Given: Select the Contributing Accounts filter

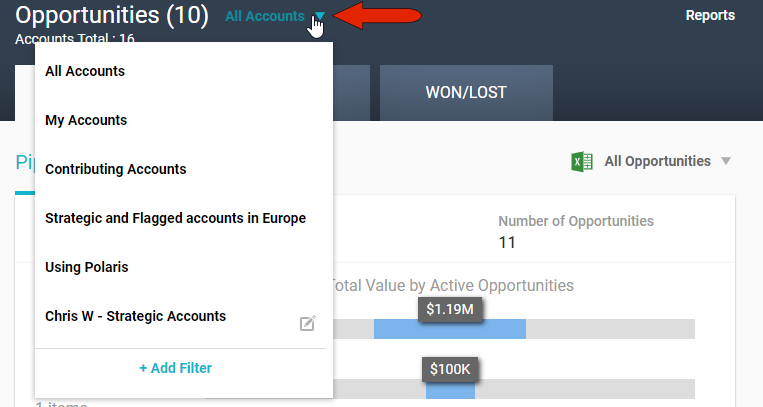Looking at the screenshot, I should (x=116, y=169).
